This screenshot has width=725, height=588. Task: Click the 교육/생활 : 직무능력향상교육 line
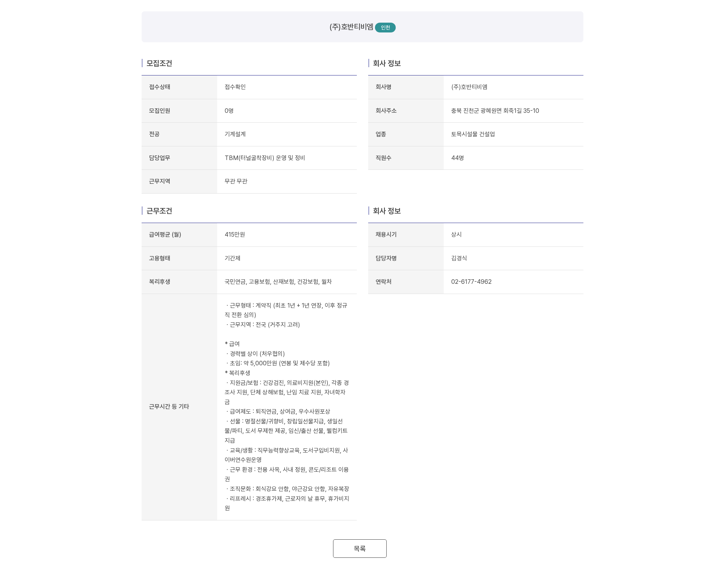coord(287,455)
